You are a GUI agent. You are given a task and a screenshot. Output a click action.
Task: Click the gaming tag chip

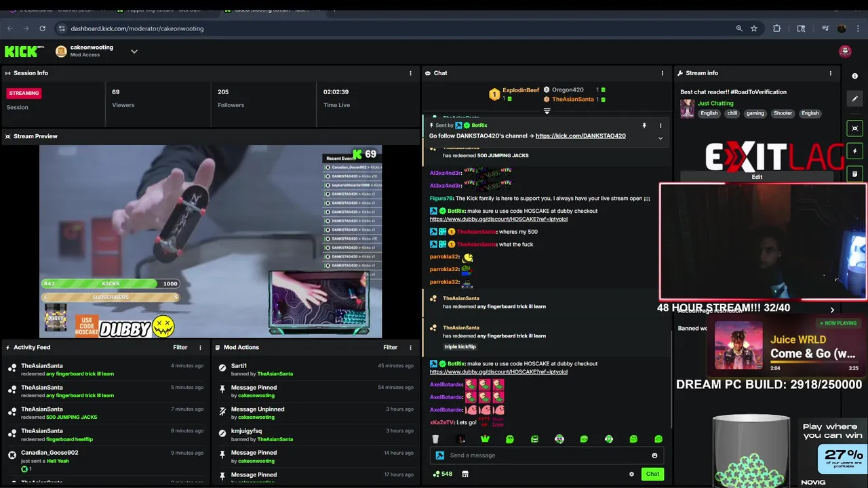pyautogui.click(x=755, y=113)
